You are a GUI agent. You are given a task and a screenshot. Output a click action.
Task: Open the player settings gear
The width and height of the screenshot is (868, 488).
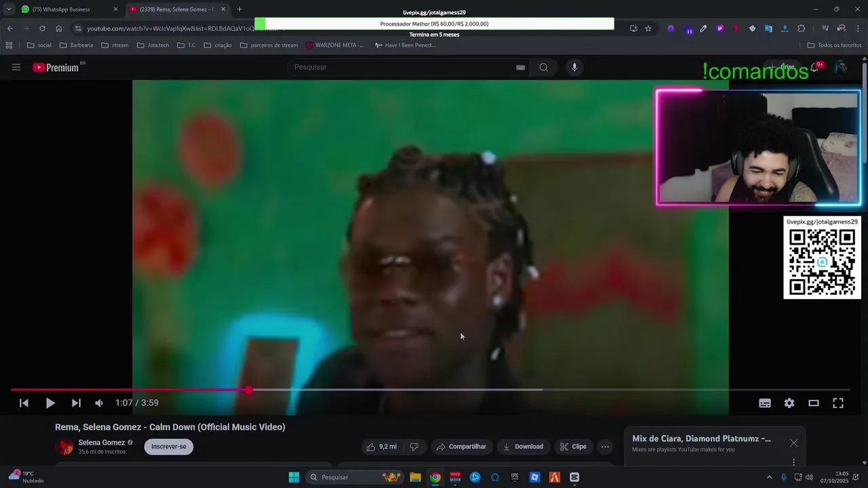pos(789,403)
